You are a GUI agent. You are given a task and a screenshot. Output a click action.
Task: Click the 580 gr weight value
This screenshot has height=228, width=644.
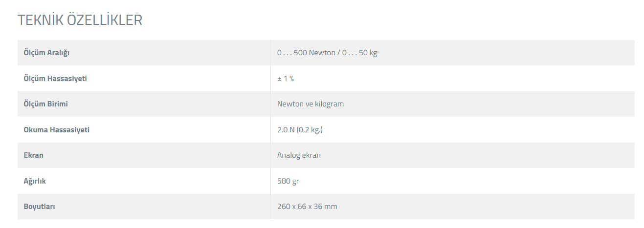point(288,181)
